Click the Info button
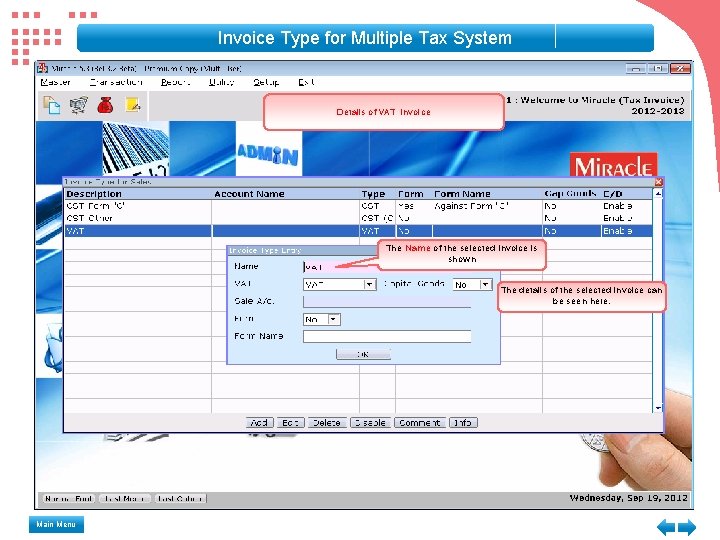 tap(463, 423)
